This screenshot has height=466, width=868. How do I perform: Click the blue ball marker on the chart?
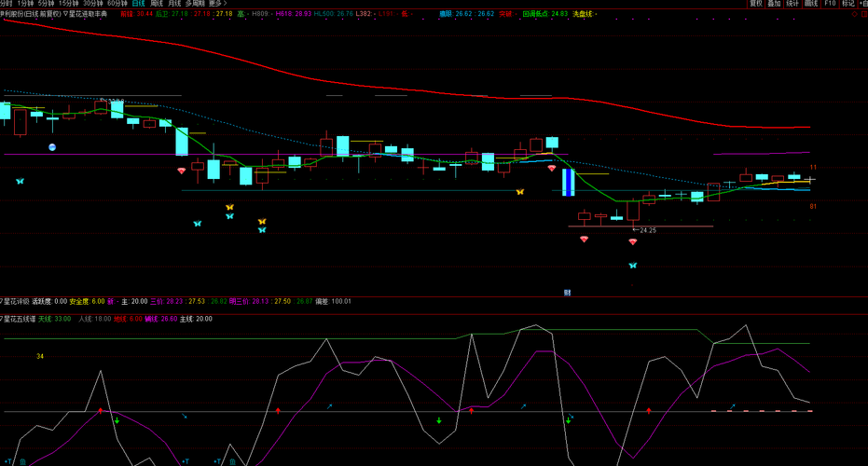[52, 147]
